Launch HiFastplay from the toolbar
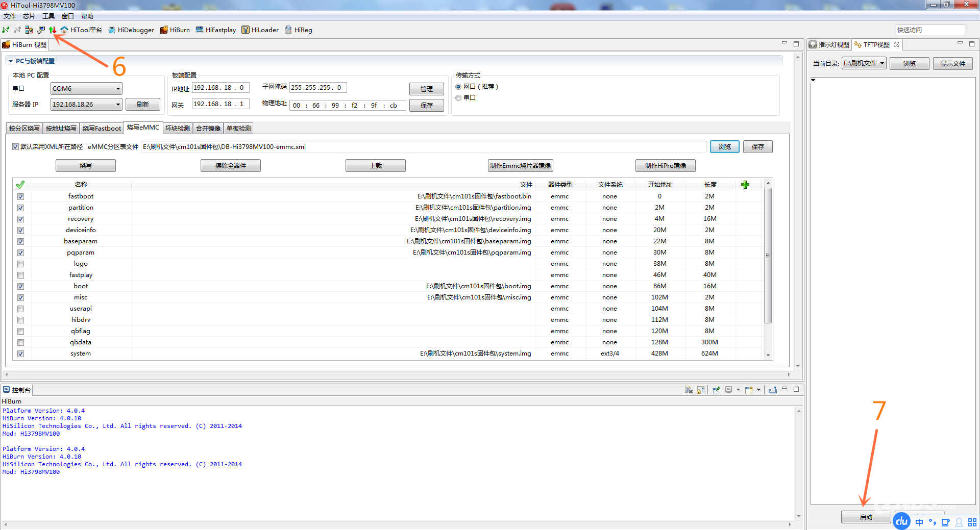The height and width of the screenshot is (530, 980). (x=216, y=30)
